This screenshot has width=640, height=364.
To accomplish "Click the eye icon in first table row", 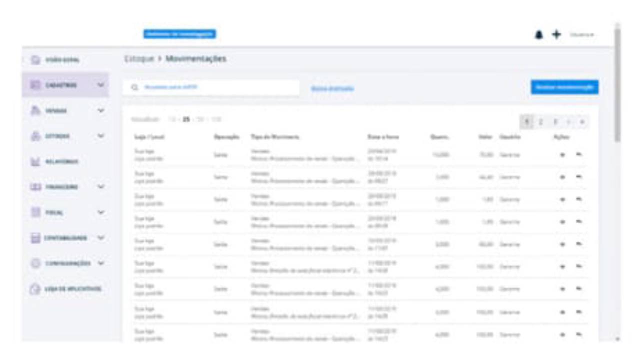I will [x=562, y=155].
